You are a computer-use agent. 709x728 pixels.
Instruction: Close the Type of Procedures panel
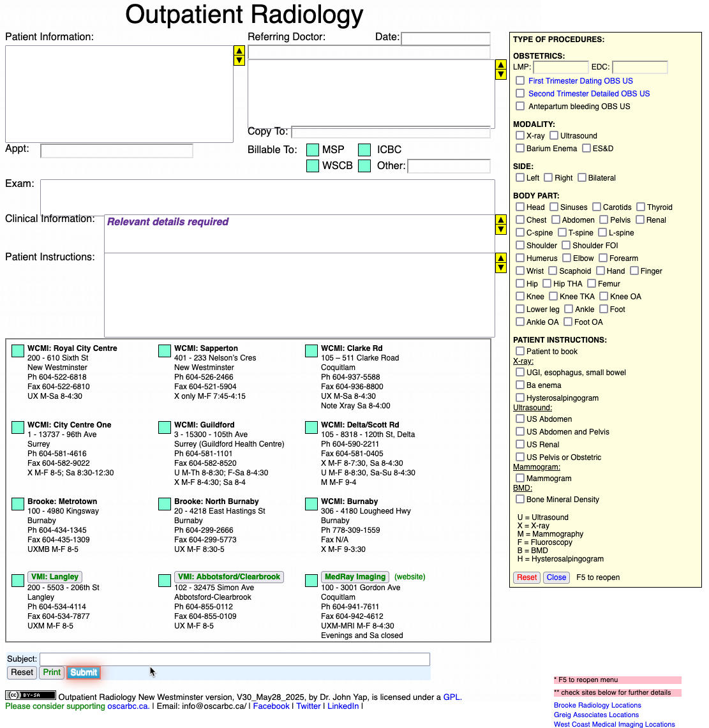coord(556,577)
